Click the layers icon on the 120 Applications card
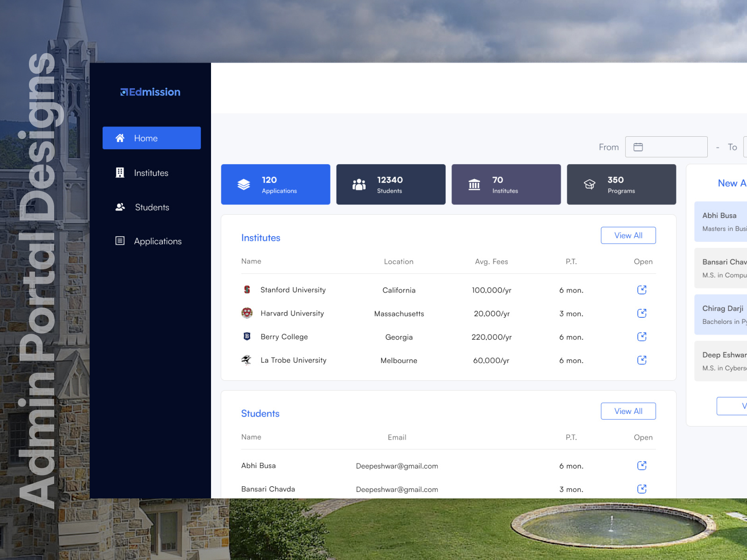This screenshot has width=747, height=560. click(x=245, y=184)
